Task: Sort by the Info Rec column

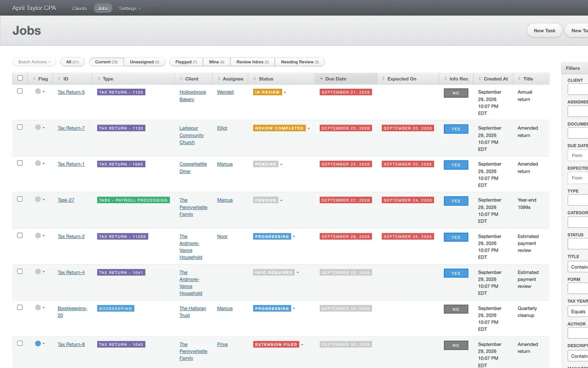Action: tap(456, 79)
